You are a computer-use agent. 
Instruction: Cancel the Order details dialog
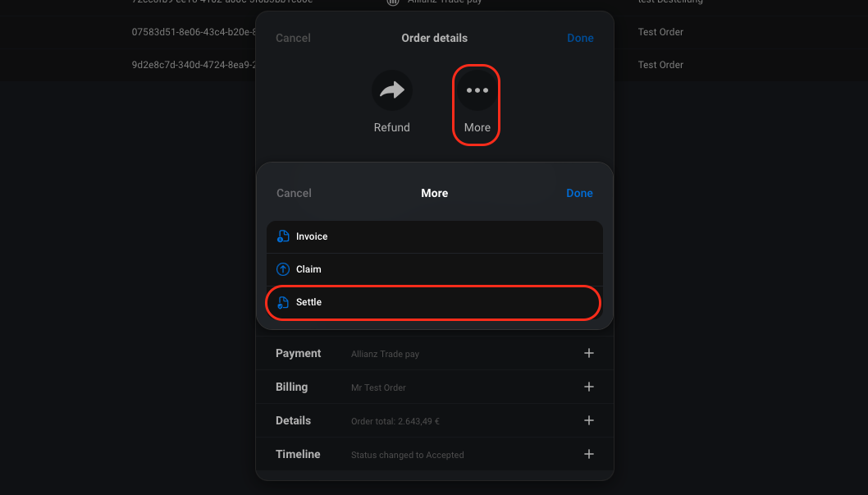point(294,39)
